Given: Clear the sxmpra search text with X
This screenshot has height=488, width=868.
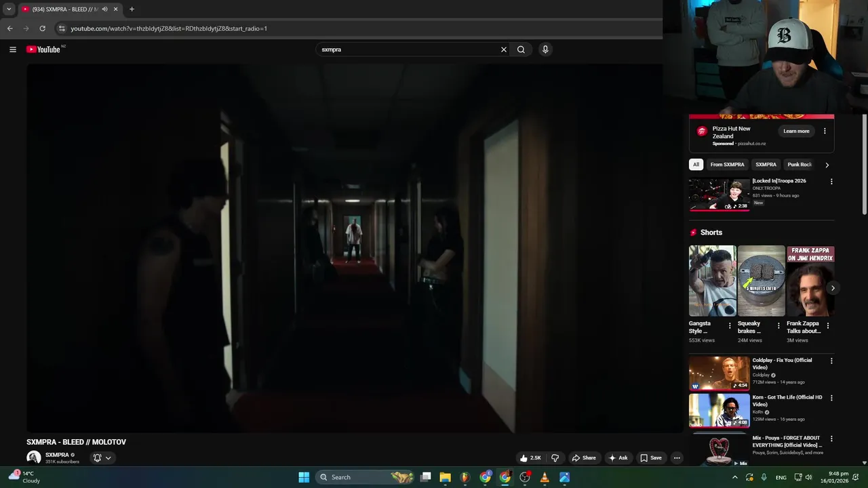Looking at the screenshot, I should click(x=504, y=49).
